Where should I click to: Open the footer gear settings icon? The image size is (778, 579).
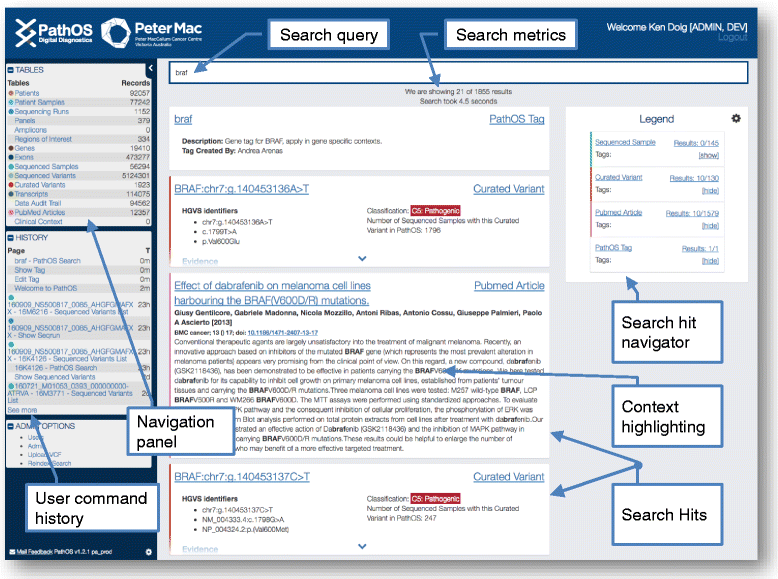pyautogui.click(x=148, y=551)
